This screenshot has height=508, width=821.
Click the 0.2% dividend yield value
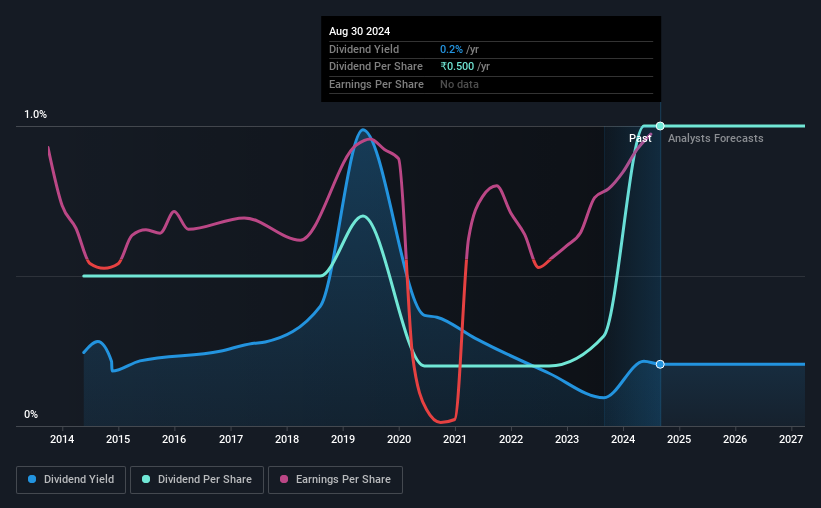pyautogui.click(x=451, y=49)
